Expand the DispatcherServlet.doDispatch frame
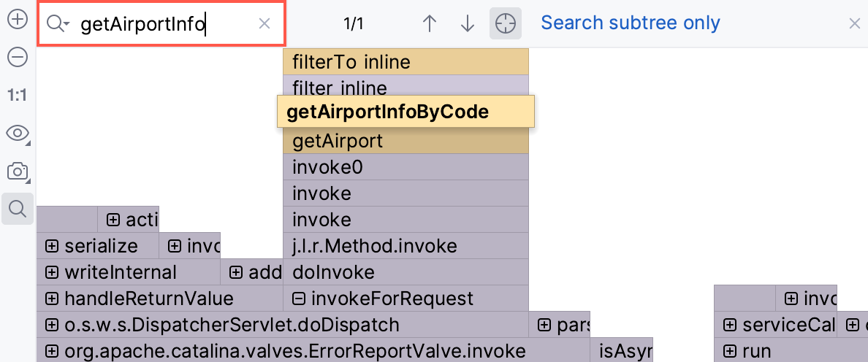 [x=52, y=325]
